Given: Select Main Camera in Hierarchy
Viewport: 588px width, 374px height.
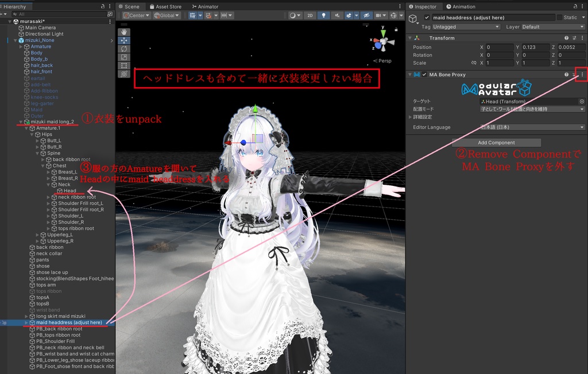Looking at the screenshot, I should coord(41,28).
